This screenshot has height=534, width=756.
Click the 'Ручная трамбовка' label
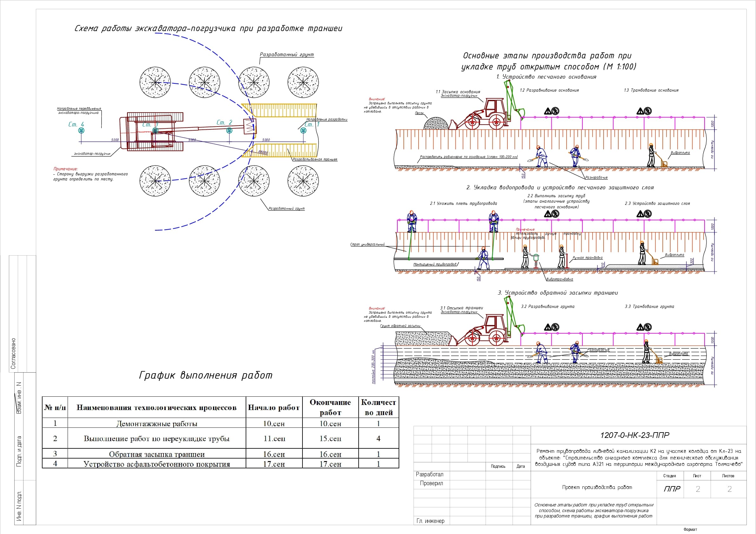(587, 257)
